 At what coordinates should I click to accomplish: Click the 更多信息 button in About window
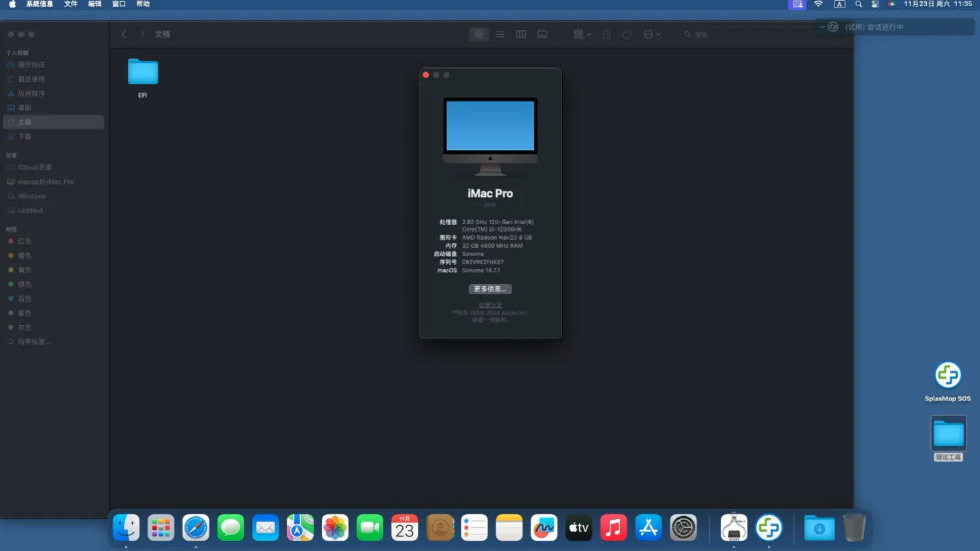(490, 289)
